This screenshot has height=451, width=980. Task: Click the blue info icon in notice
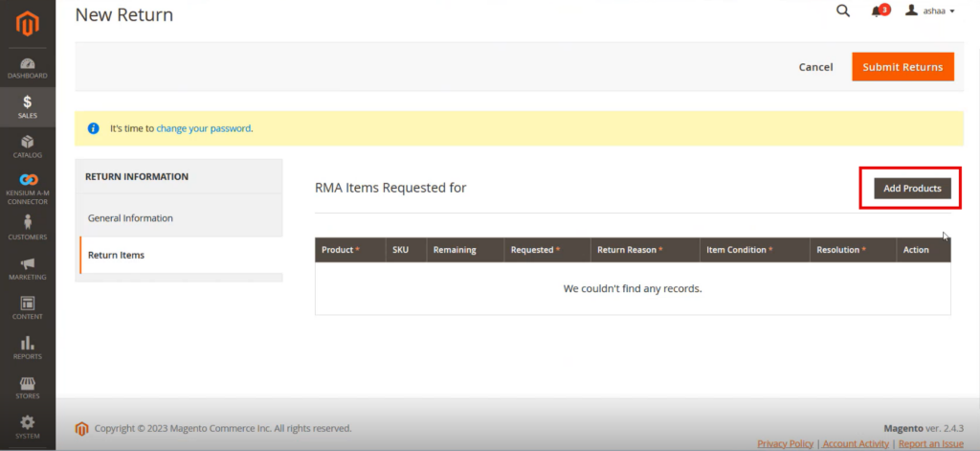coord(94,128)
